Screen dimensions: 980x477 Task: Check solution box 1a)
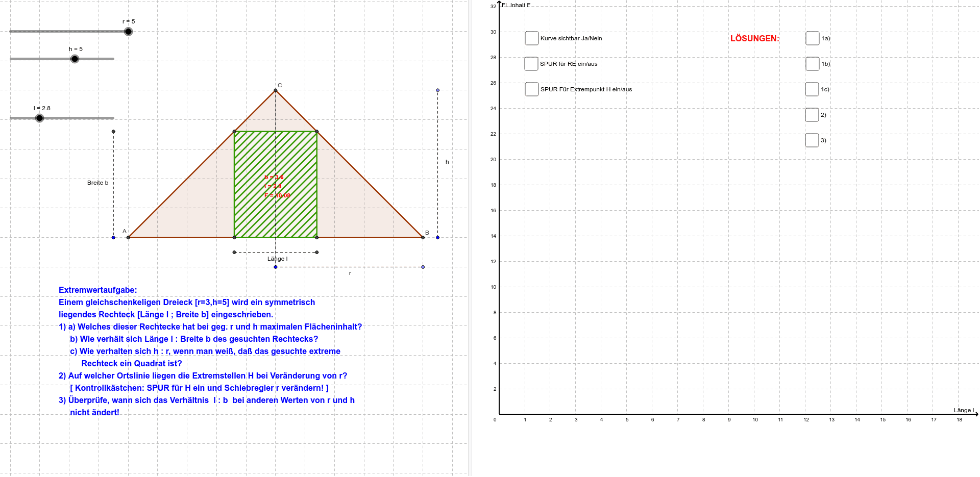pos(812,38)
